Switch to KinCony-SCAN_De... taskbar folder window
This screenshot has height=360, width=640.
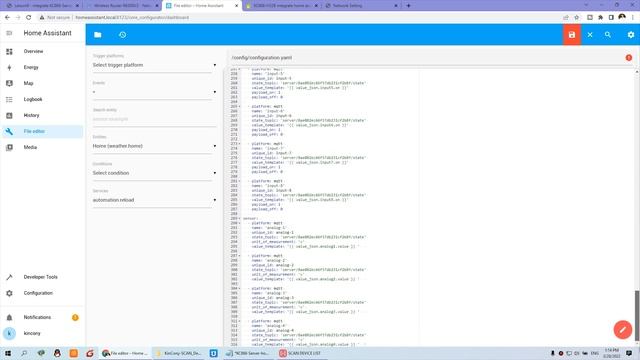pos(179,353)
